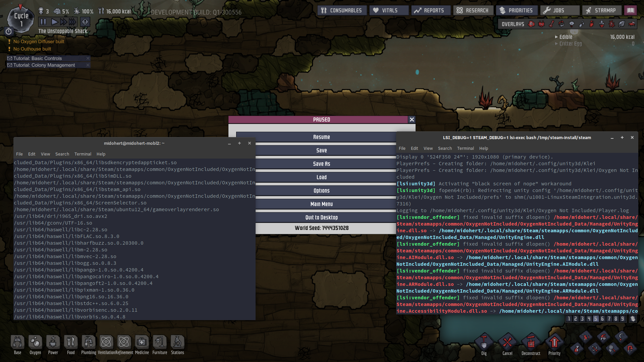This screenshot has height=362, width=644.
Task: Toggle the Decor potted-plant overlay
Action: pyautogui.click(x=602, y=24)
